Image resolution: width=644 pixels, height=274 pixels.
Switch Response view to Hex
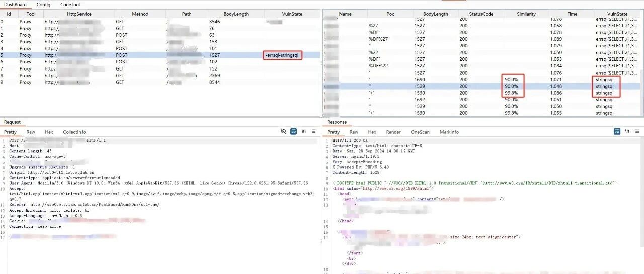pos(372,132)
